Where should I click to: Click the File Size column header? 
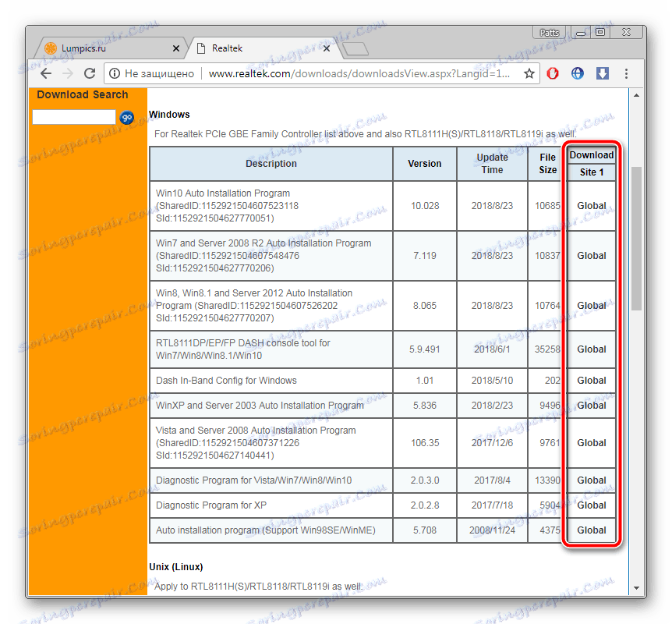(x=547, y=164)
